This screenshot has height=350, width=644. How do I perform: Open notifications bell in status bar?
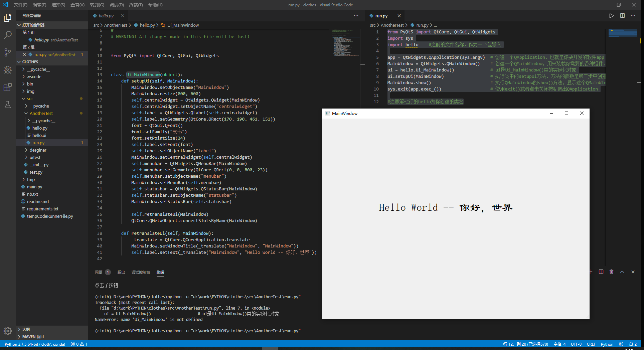pos(633,344)
